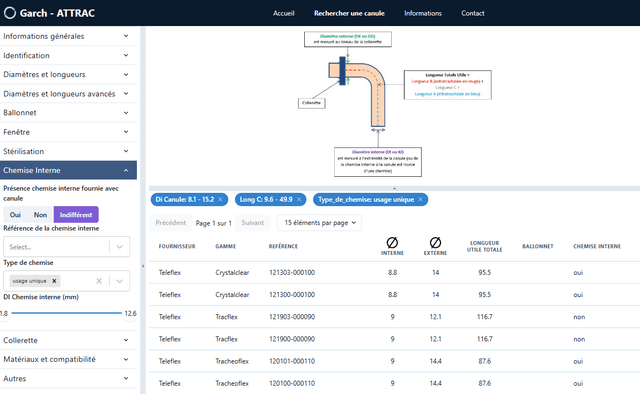The width and height of the screenshot is (640, 394).
Task: Open the Rechercher une canule menu item
Action: pos(349,13)
